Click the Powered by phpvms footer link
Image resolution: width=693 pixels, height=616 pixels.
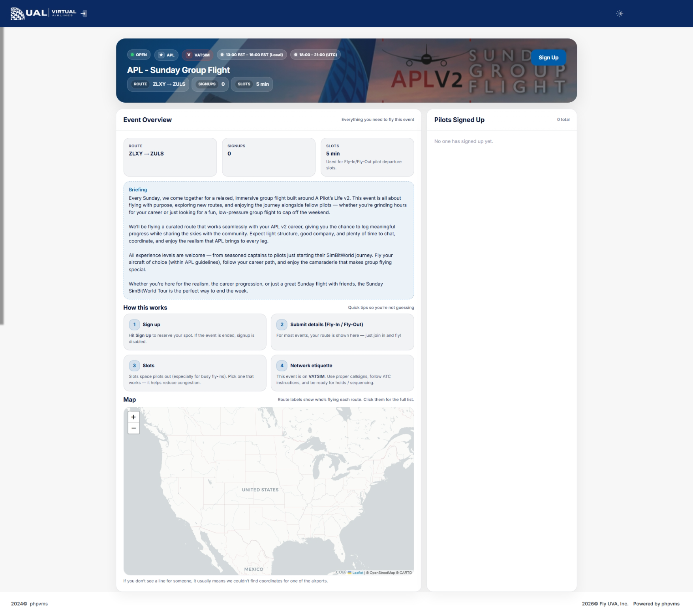[656, 604]
